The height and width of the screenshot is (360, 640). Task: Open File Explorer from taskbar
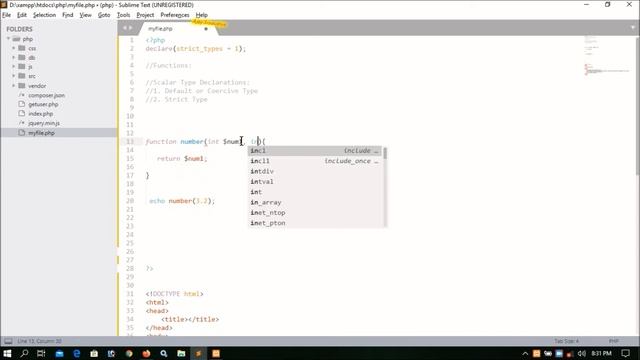181,353
